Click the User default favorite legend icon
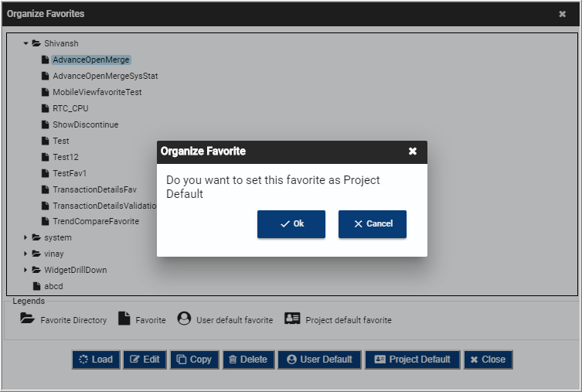 tap(184, 319)
